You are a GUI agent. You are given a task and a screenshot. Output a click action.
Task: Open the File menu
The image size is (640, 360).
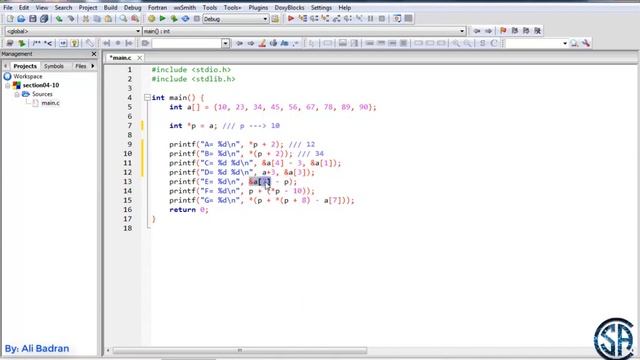[x=8, y=7]
